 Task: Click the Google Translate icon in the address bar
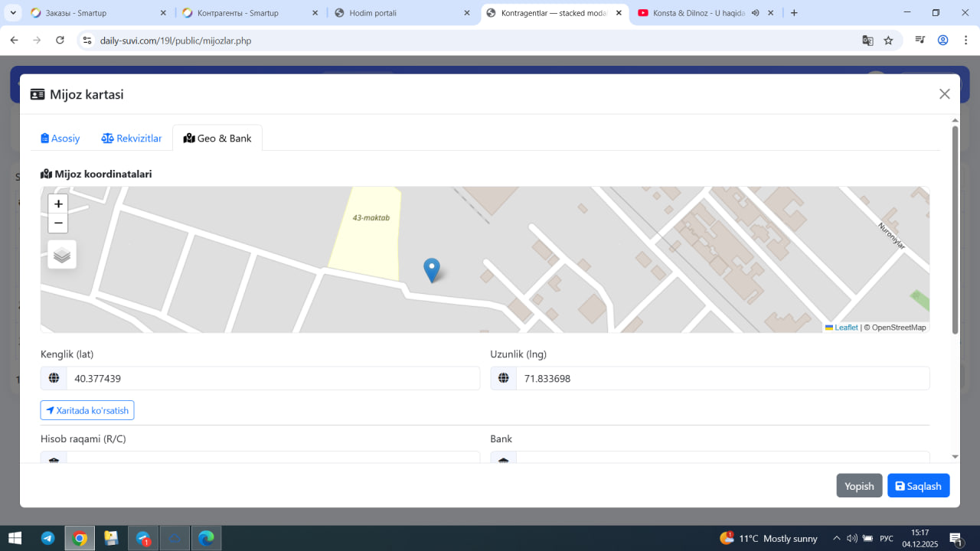click(x=867, y=40)
